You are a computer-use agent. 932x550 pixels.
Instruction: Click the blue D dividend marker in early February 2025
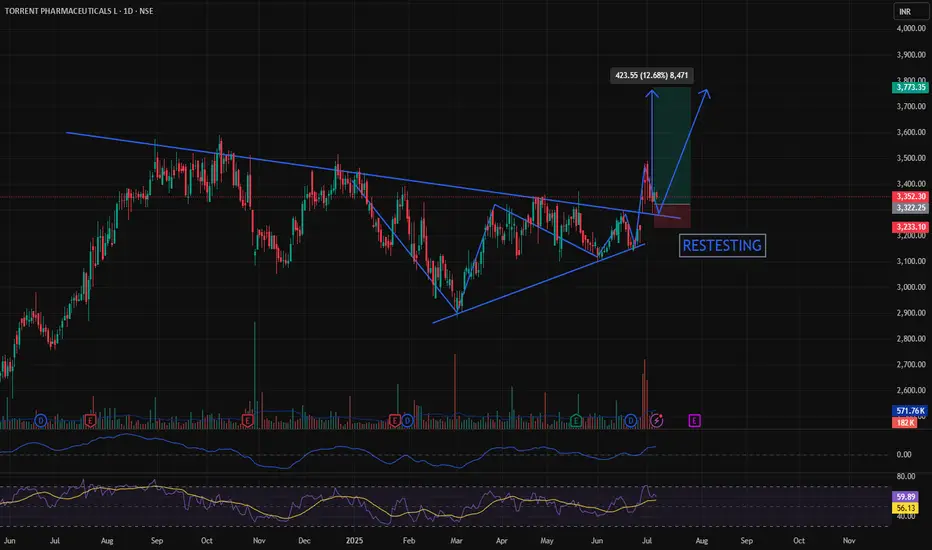[x=407, y=421]
